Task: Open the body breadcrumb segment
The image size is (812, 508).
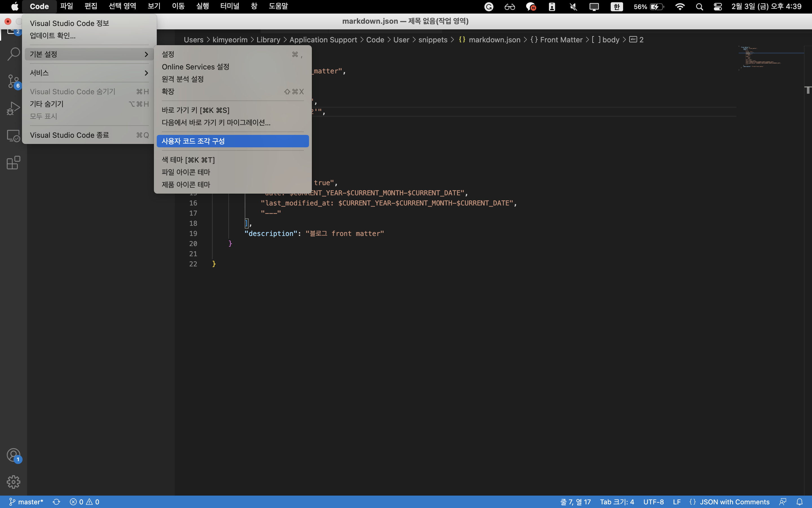Action: point(606,40)
